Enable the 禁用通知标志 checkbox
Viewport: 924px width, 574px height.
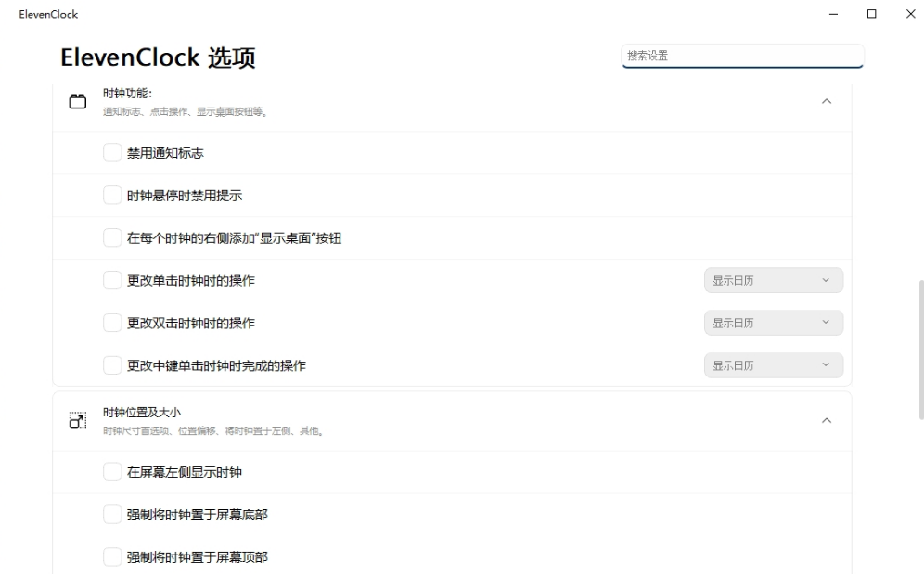point(112,153)
